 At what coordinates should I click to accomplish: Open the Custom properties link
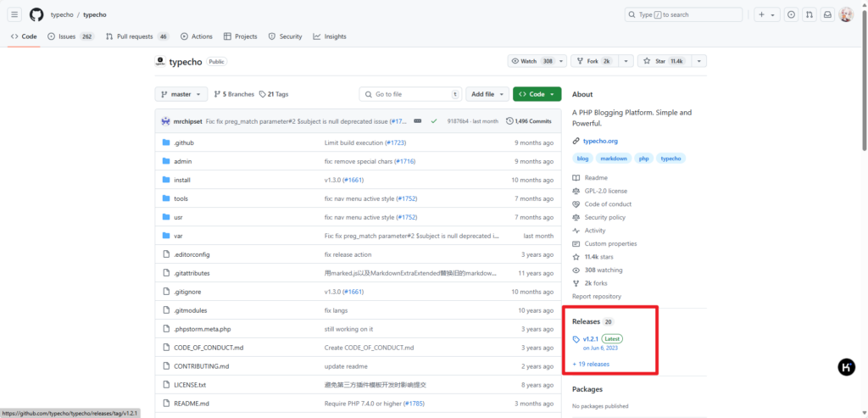[610, 243]
